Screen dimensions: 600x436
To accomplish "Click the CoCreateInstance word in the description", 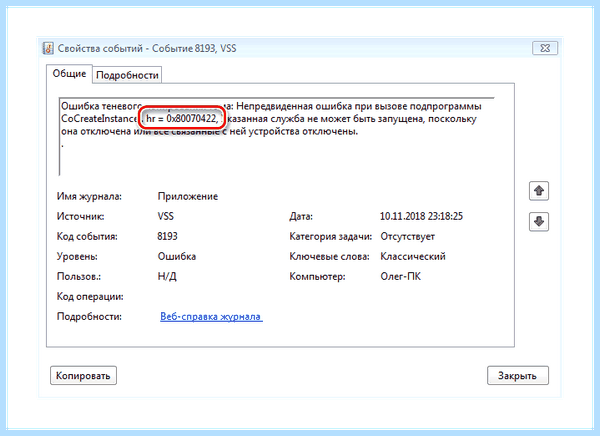I will (100, 119).
